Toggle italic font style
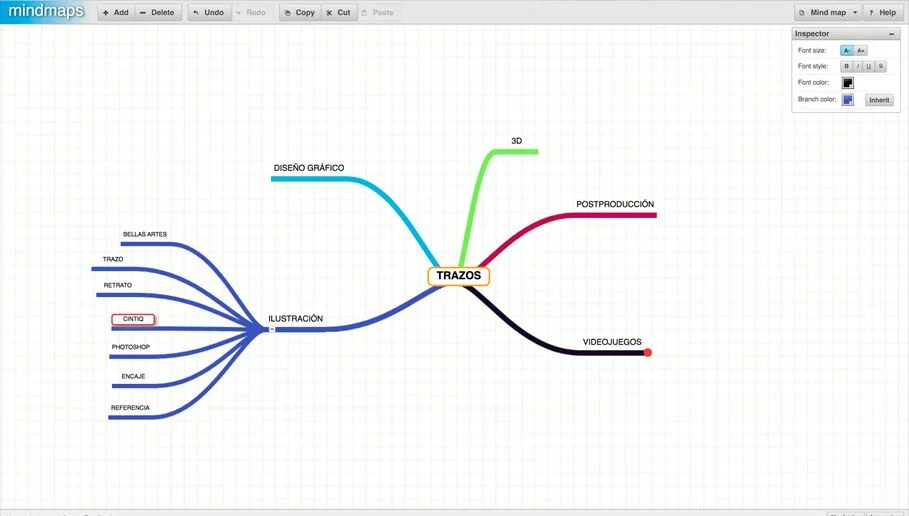Viewport: 909px width, 516px height. pyautogui.click(x=857, y=66)
